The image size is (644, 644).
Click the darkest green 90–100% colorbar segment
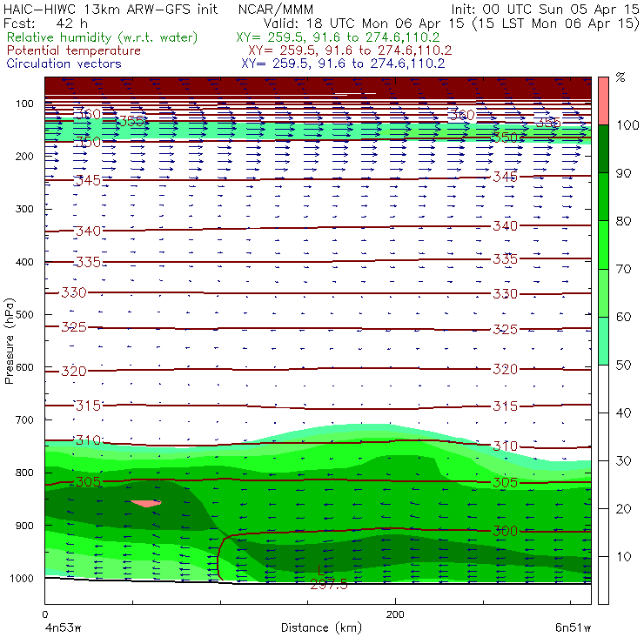(x=603, y=149)
